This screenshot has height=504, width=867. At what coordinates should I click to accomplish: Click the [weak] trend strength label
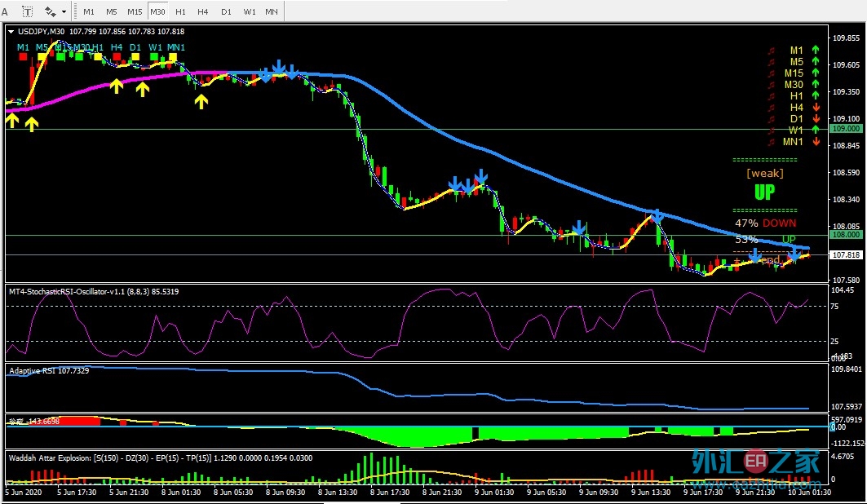coord(765,173)
